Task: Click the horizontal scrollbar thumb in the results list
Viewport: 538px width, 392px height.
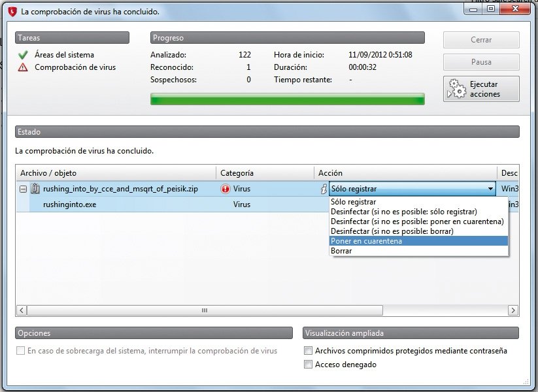Action: [205, 310]
